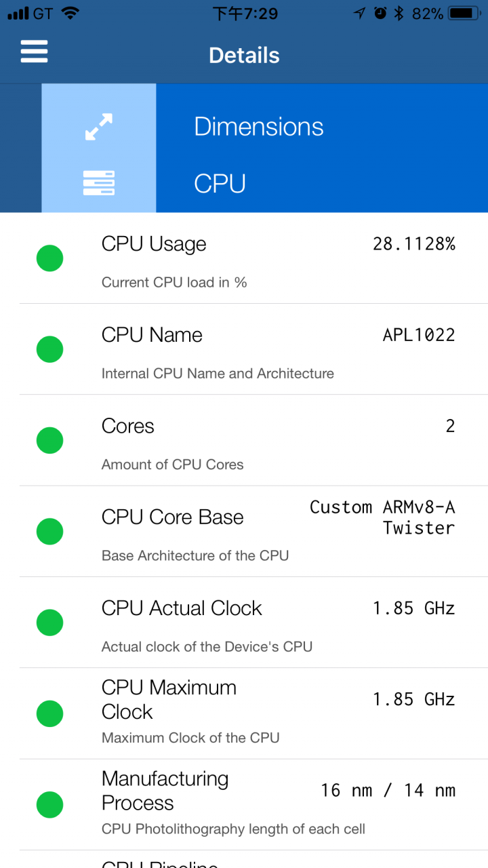Tap green dot beside CPU Actual Clock
The height and width of the screenshot is (868, 488).
pos(49,623)
